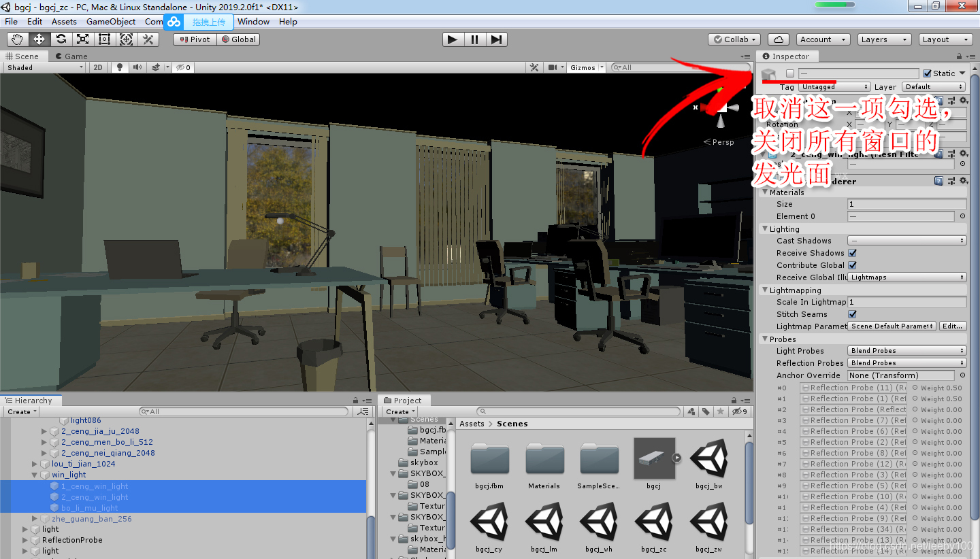The image size is (980, 559).
Task: Lock the Inspector panel
Action: coord(960,56)
